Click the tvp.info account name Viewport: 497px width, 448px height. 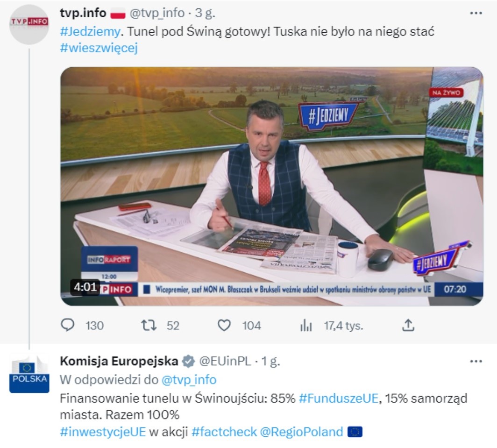coord(83,13)
